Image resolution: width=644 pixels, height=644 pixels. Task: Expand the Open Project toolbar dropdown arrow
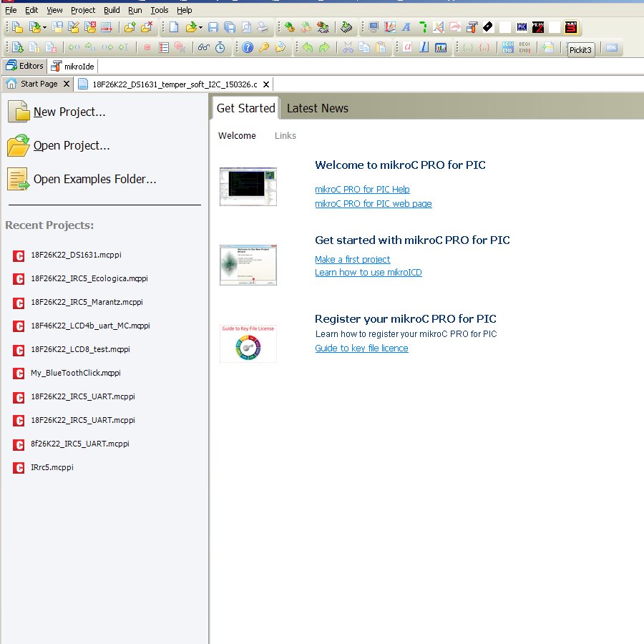(44, 28)
